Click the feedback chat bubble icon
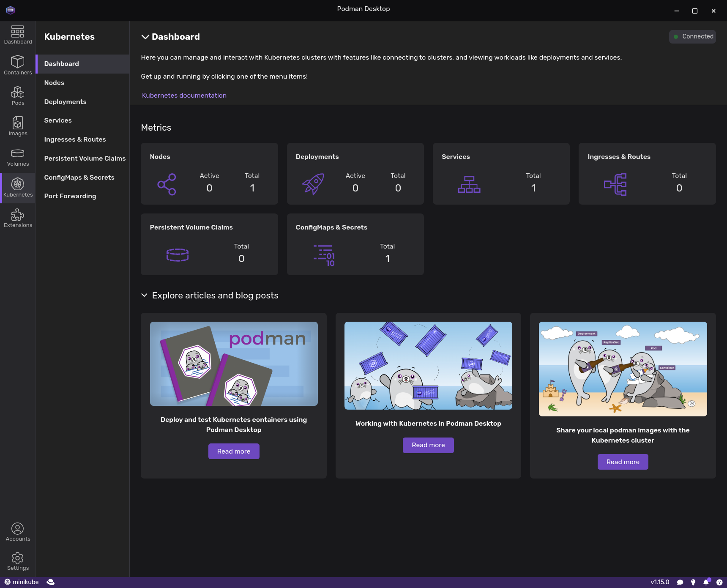 pos(680,582)
